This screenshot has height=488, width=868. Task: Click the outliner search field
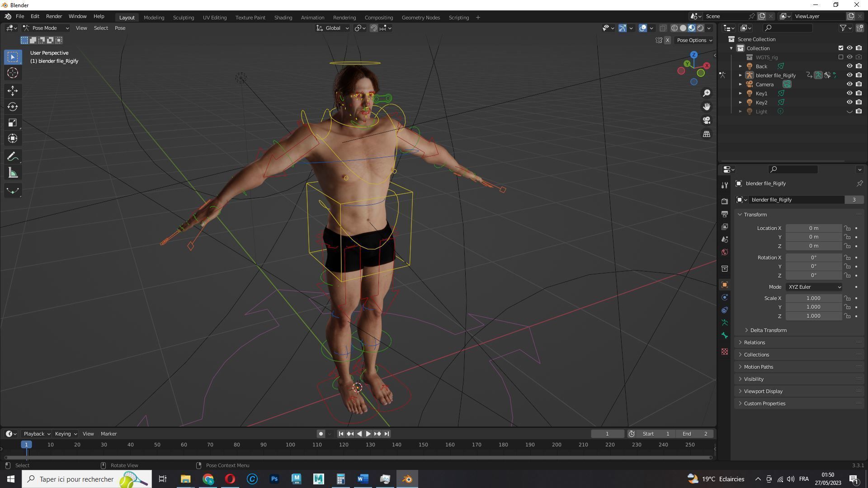788,28
